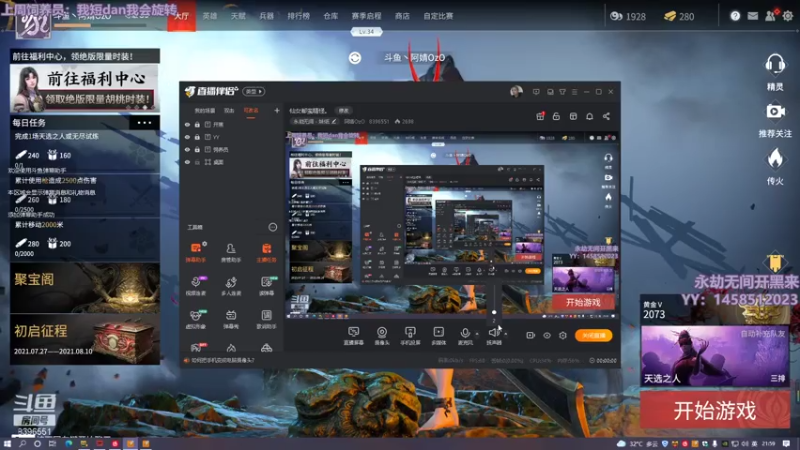Screen dimensions: 800x450
Task: Open the 天赋 tab in game menu
Action: (x=238, y=16)
